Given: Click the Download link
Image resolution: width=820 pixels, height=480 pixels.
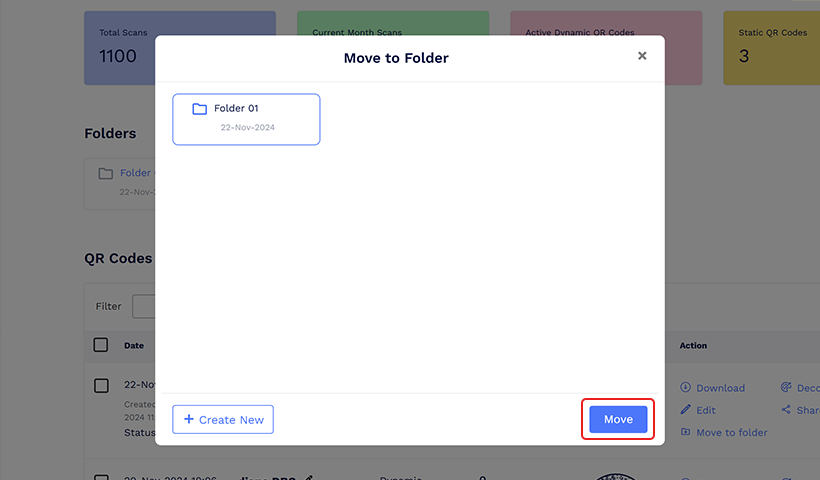Looking at the screenshot, I should pyautogui.click(x=720, y=388).
